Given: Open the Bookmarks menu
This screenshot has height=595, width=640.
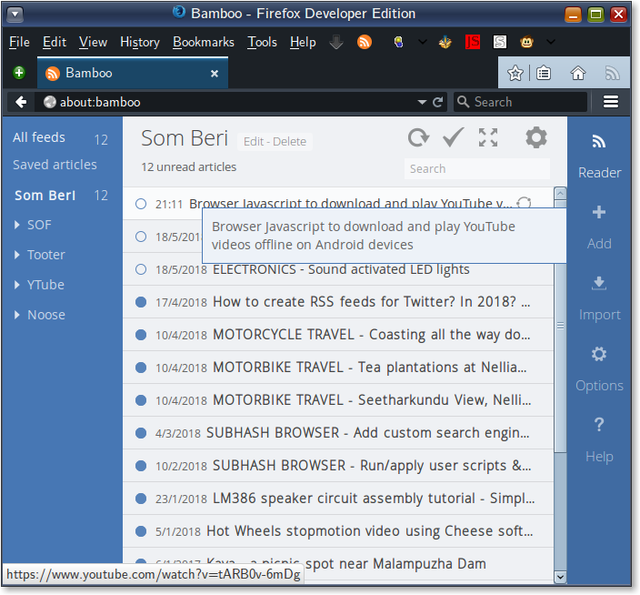Looking at the screenshot, I should pyautogui.click(x=203, y=42).
